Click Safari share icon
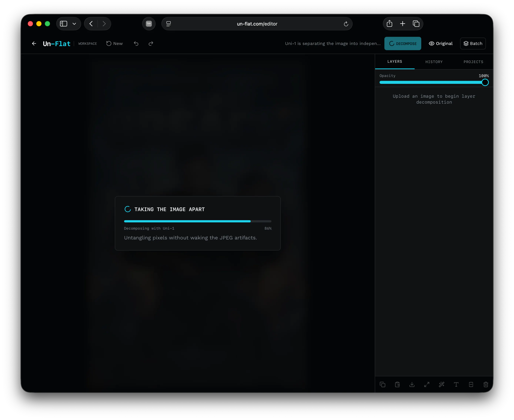The image size is (514, 420). (x=389, y=23)
